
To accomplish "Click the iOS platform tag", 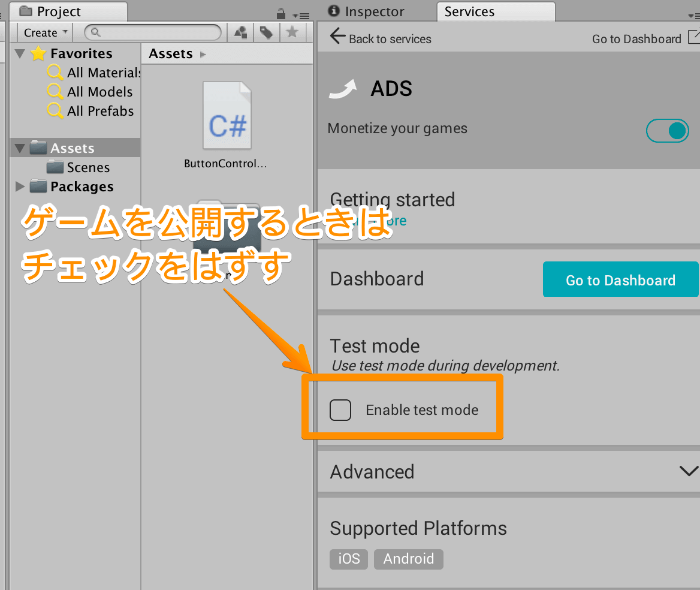I will [349, 559].
